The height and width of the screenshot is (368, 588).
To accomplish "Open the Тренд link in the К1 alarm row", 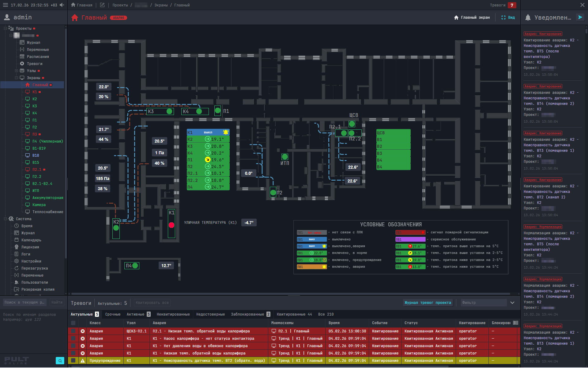I will click(x=284, y=338).
